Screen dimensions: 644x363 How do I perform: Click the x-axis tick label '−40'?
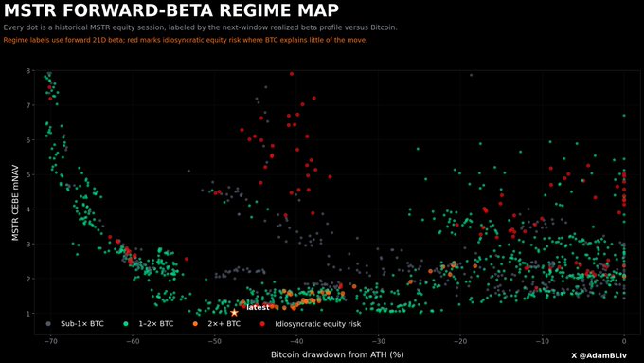click(296, 341)
